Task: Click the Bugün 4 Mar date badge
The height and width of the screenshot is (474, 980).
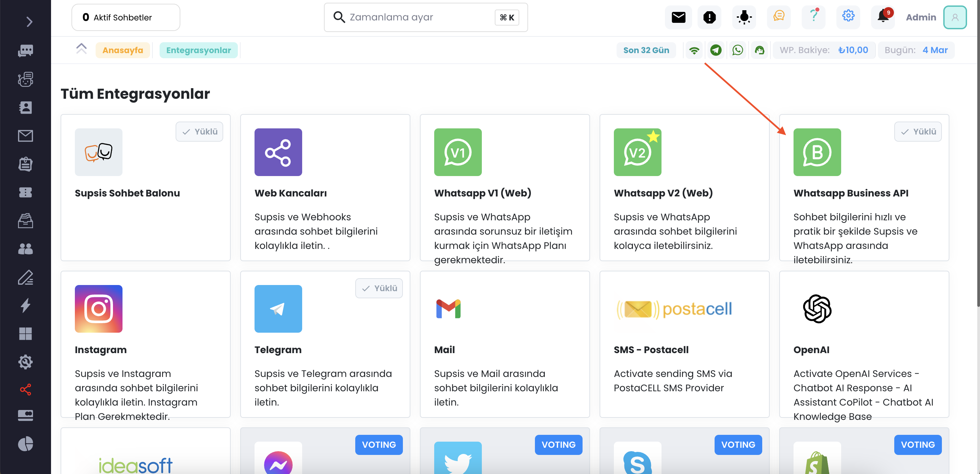Action: [916, 50]
